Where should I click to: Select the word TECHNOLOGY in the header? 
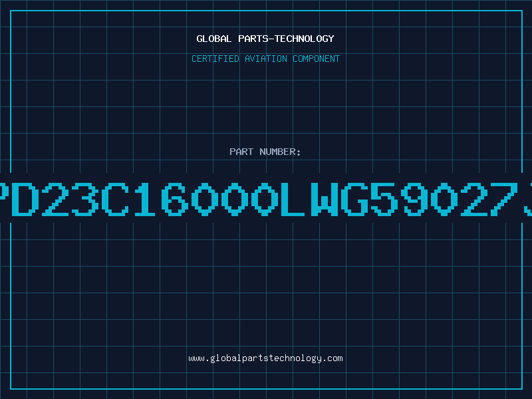pos(305,39)
